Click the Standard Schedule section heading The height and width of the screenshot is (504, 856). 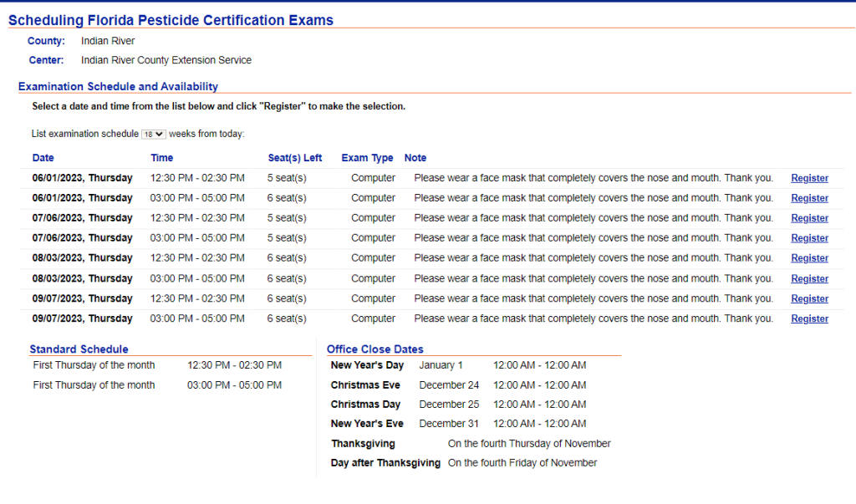[x=79, y=349]
